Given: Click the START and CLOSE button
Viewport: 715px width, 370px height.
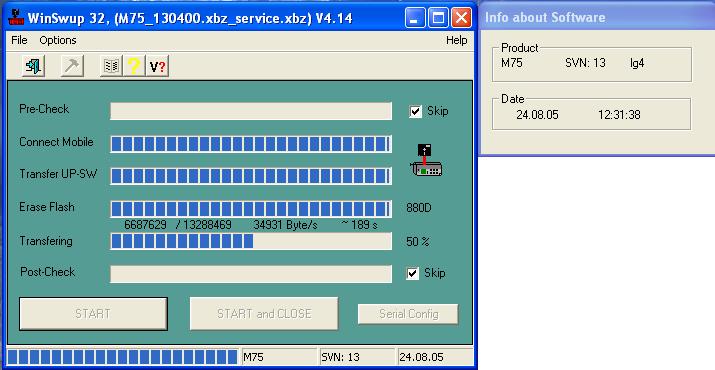Looking at the screenshot, I should click(264, 314).
